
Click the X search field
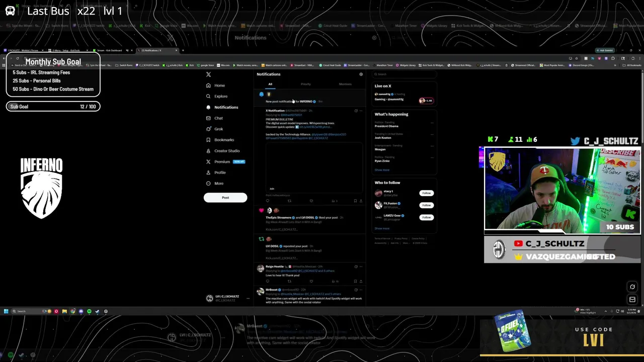pos(404,74)
